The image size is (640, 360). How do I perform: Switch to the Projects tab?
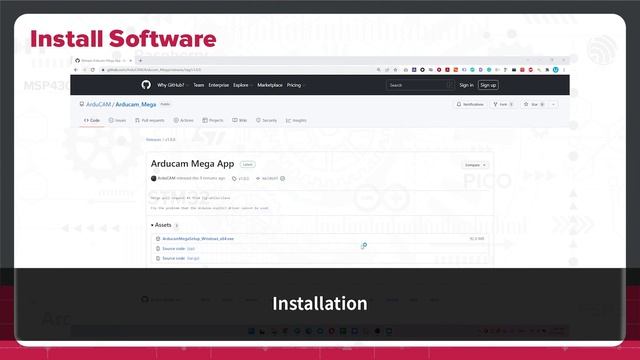click(213, 120)
